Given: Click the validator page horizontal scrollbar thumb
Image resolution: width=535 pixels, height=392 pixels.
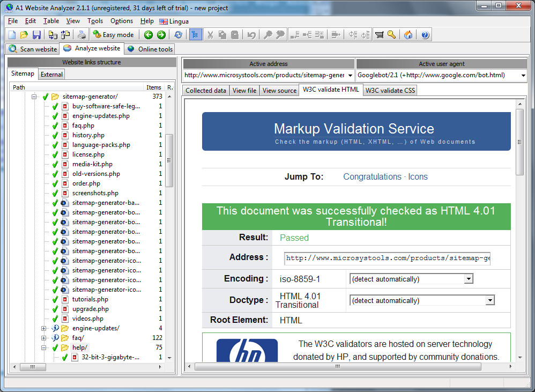Looking at the screenshot, I should tap(338, 367).
